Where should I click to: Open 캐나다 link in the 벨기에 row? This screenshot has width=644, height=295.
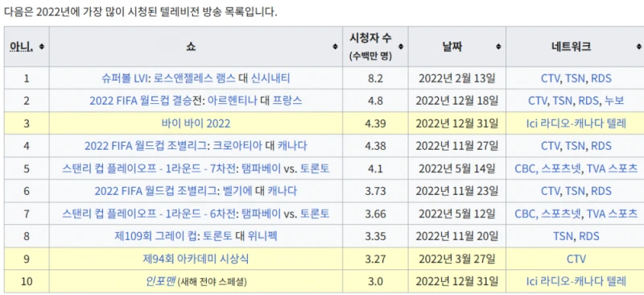coord(283,191)
